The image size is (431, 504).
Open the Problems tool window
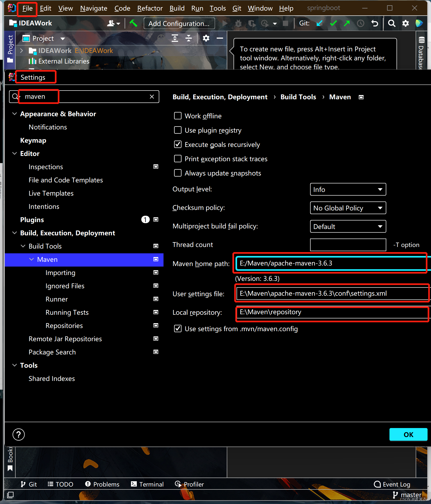coord(102,484)
